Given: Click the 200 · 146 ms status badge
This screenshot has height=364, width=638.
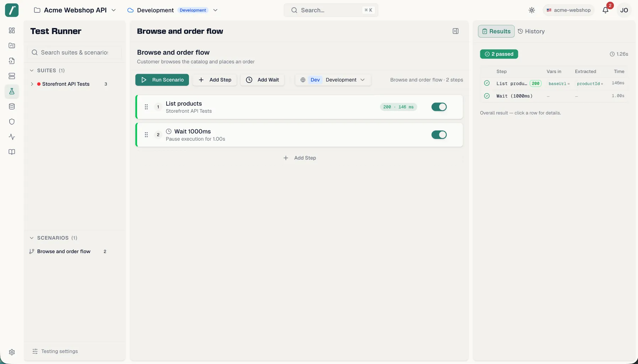Looking at the screenshot, I should coord(398,107).
